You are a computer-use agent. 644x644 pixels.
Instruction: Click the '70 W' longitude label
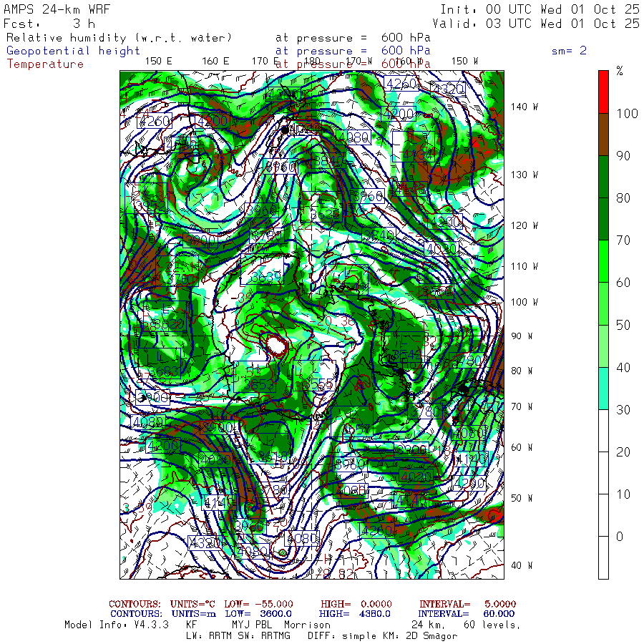pyautogui.click(x=522, y=406)
